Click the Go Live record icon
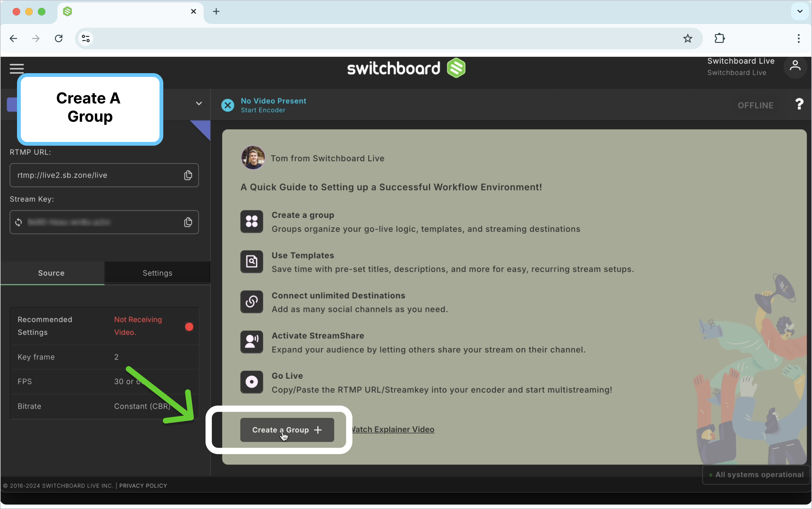812x509 pixels. tap(252, 382)
